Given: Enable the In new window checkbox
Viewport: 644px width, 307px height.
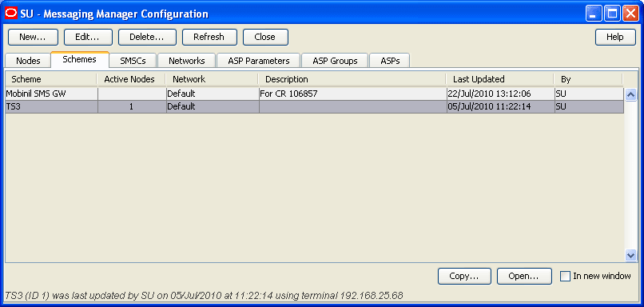Looking at the screenshot, I should pos(565,276).
